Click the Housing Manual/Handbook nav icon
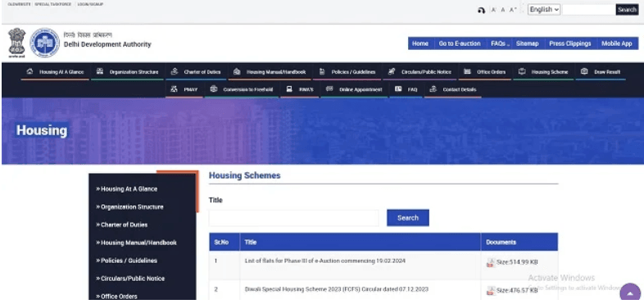The image size is (644, 304). click(237, 71)
